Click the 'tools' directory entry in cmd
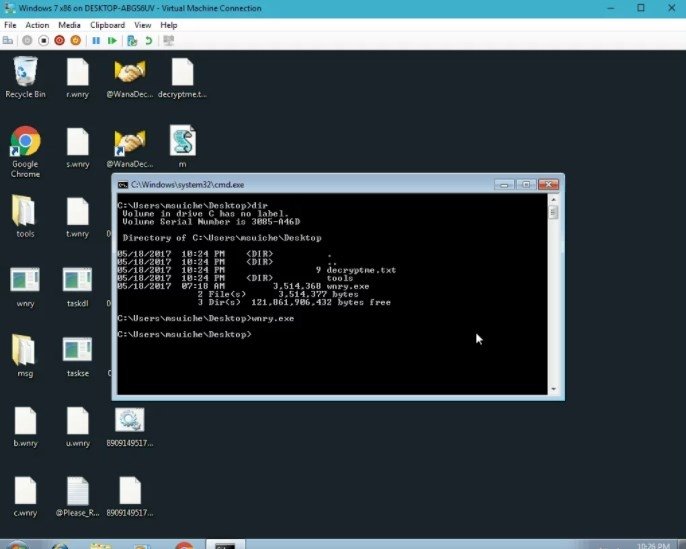The image size is (686, 549). click(x=340, y=278)
